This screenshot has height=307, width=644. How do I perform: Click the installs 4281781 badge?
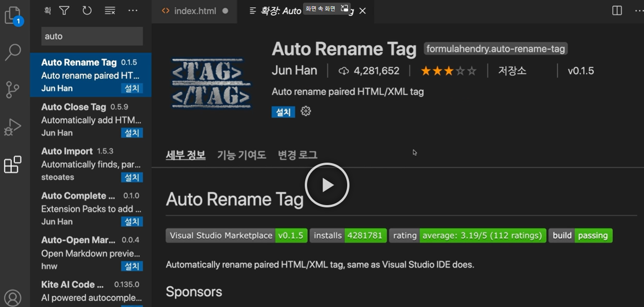point(348,236)
